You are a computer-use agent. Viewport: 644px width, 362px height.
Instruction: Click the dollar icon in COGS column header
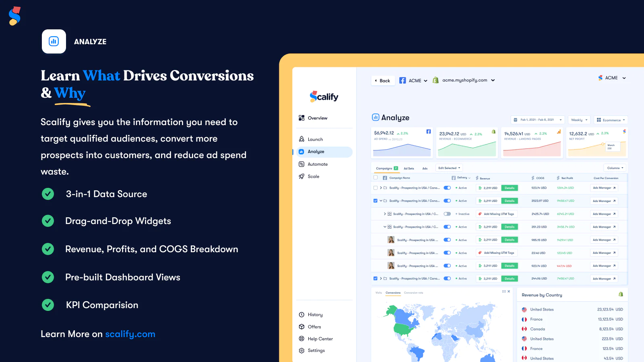click(x=533, y=178)
